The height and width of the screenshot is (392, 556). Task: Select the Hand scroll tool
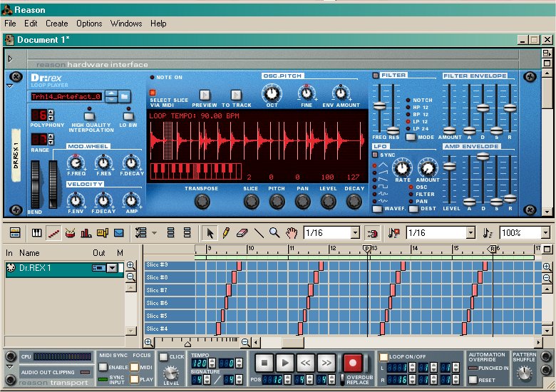(291, 233)
